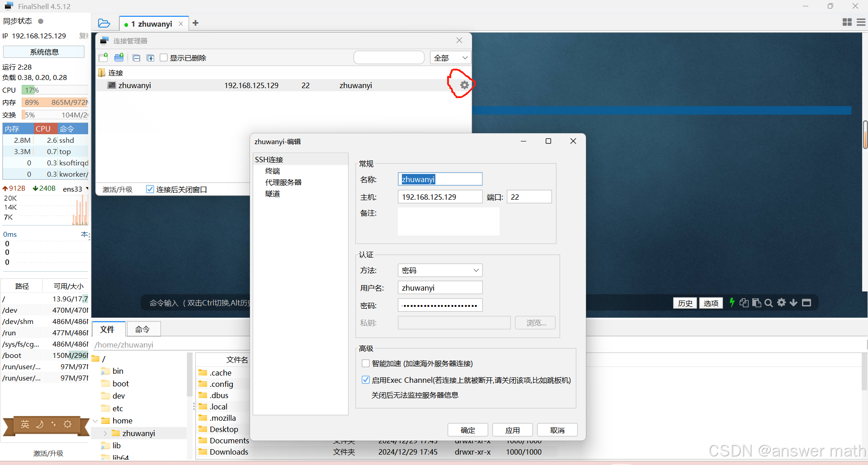Image resolution: width=868 pixels, height=465 pixels.
Task: Click the 备注 remarks text area
Action: 448,221
